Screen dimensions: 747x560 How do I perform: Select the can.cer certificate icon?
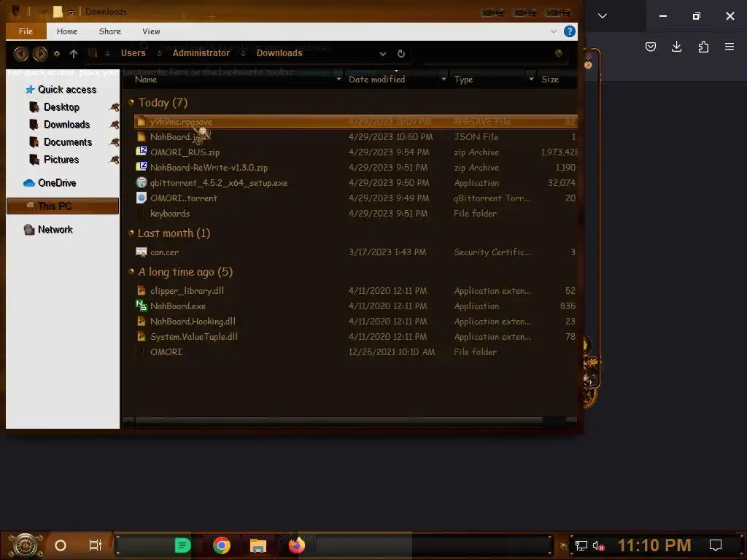tap(141, 252)
